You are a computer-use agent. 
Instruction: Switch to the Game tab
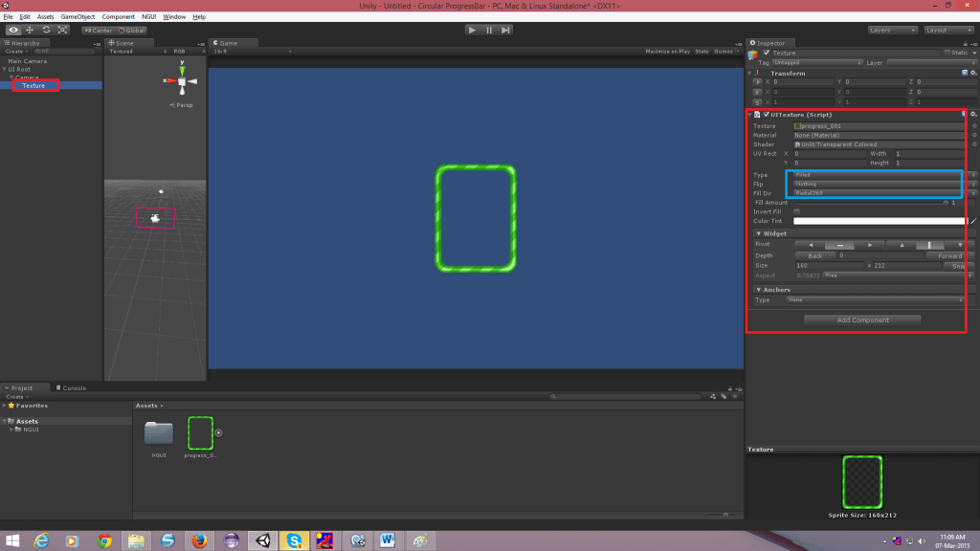234,43
